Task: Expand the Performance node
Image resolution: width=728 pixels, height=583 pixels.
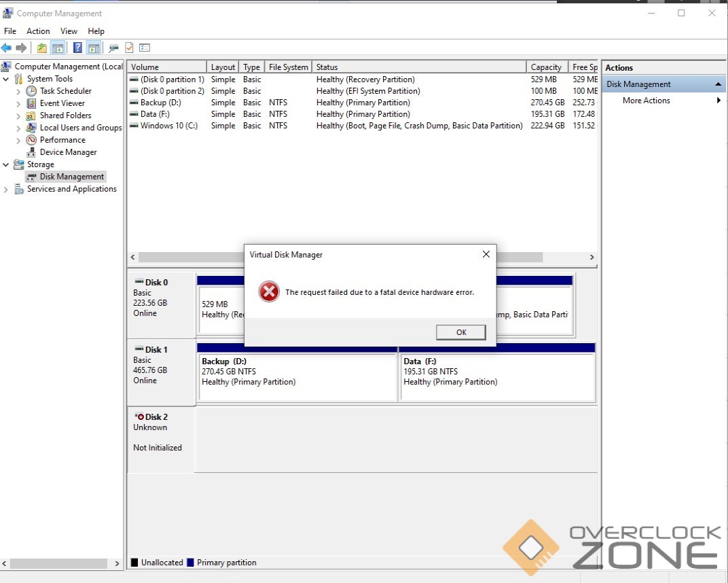Action: [x=18, y=140]
